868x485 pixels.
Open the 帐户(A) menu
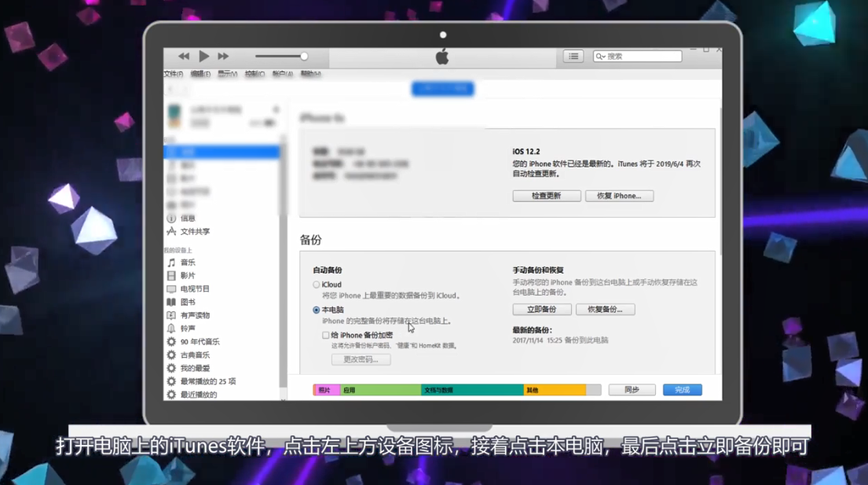pos(282,74)
